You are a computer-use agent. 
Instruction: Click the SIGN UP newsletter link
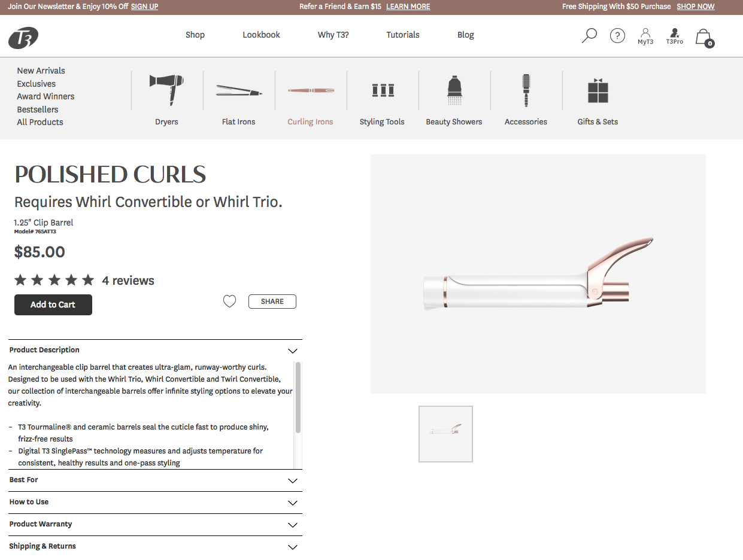(144, 7)
